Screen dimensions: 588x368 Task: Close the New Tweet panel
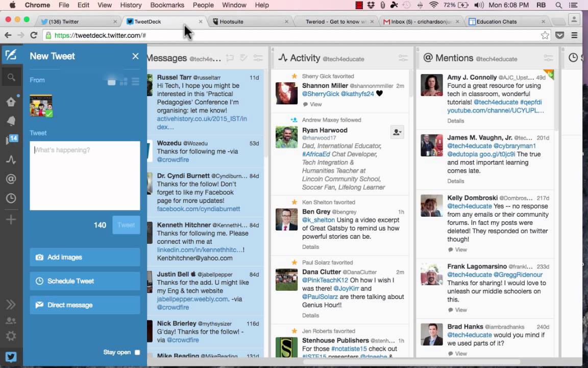click(x=135, y=56)
